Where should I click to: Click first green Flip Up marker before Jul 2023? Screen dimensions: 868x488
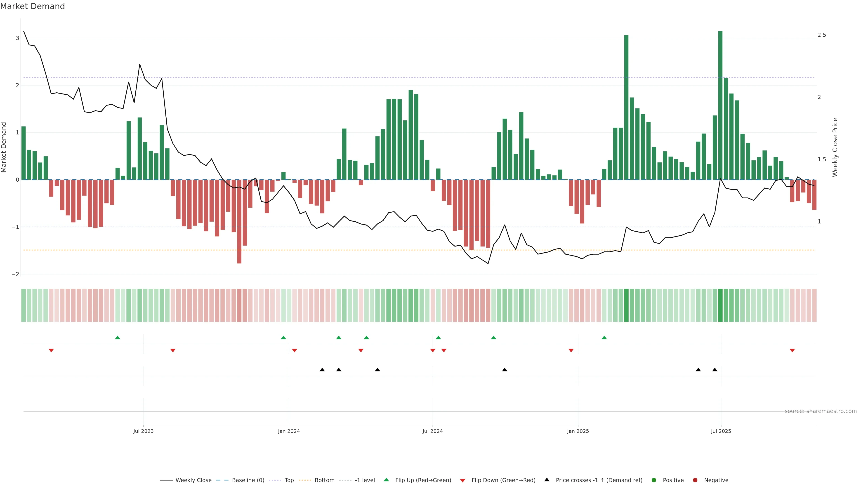point(118,338)
